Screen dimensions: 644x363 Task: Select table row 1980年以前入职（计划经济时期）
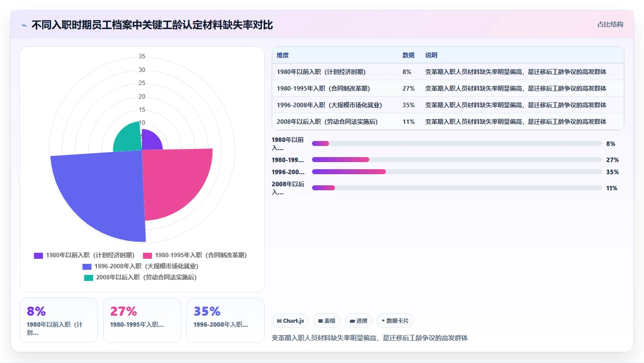448,71
